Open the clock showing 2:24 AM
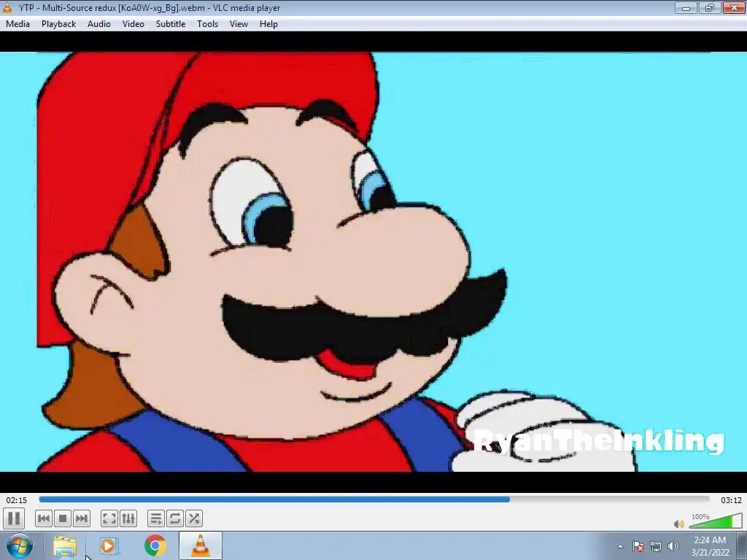This screenshot has height=560, width=747. click(710, 546)
